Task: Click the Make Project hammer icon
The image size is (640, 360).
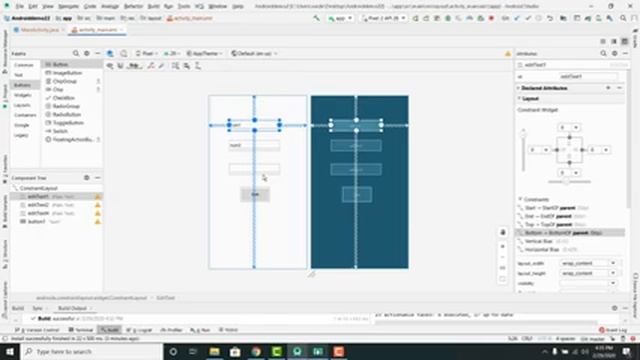Action: (x=316, y=18)
